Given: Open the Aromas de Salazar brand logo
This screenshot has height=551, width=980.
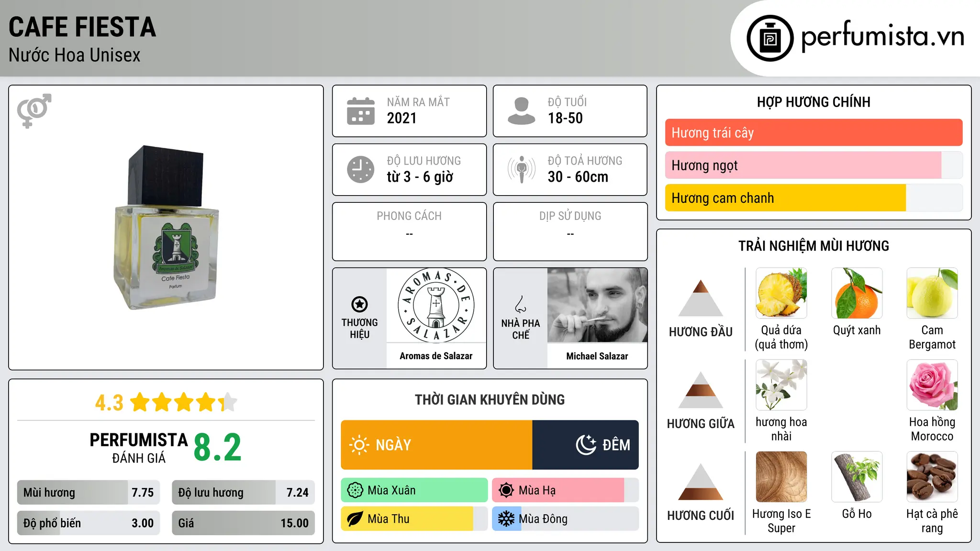Looking at the screenshot, I should (x=436, y=305).
